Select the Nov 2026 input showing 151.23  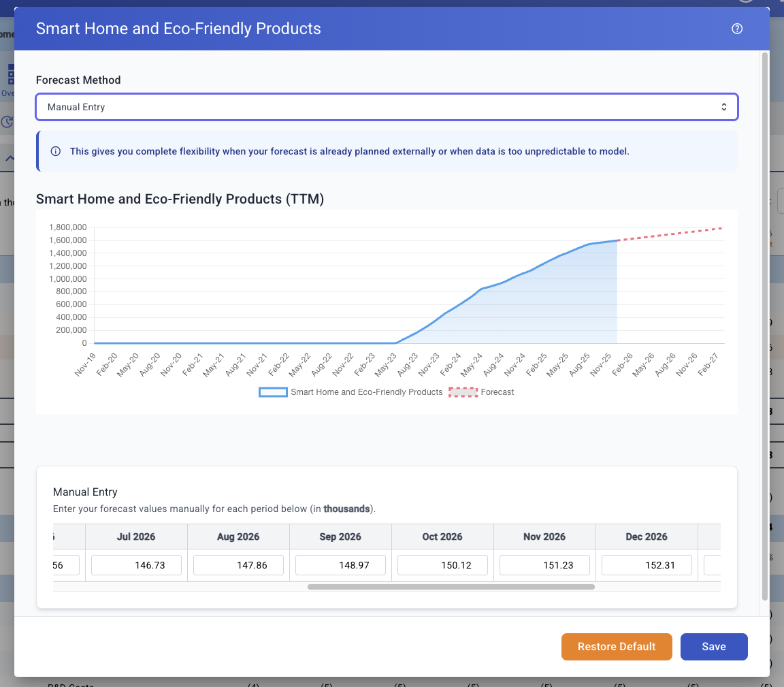pyautogui.click(x=544, y=565)
